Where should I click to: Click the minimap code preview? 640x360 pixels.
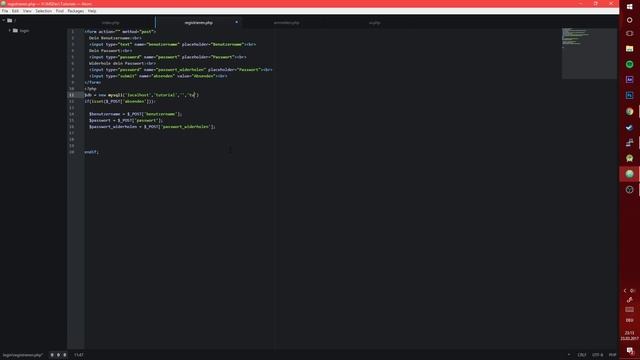click(x=589, y=53)
